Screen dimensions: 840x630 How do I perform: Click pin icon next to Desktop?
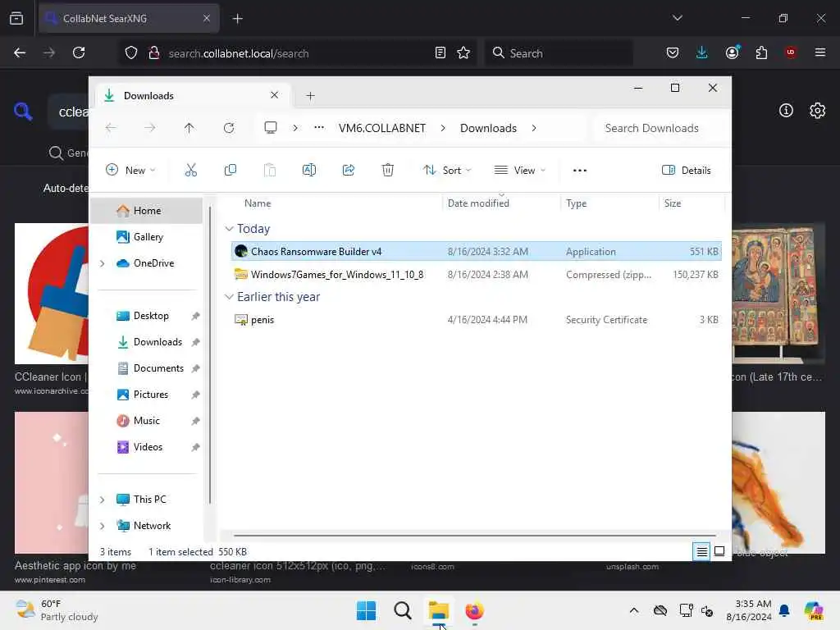[195, 316]
